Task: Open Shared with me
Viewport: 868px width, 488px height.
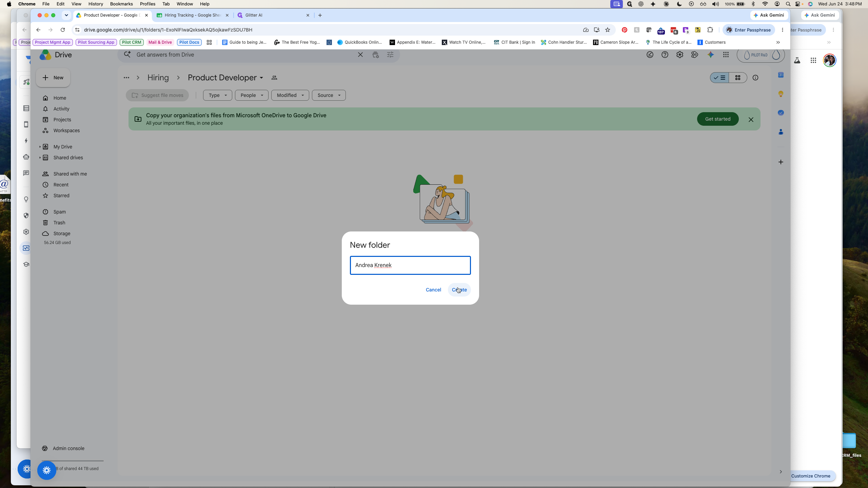Action: pyautogui.click(x=70, y=174)
